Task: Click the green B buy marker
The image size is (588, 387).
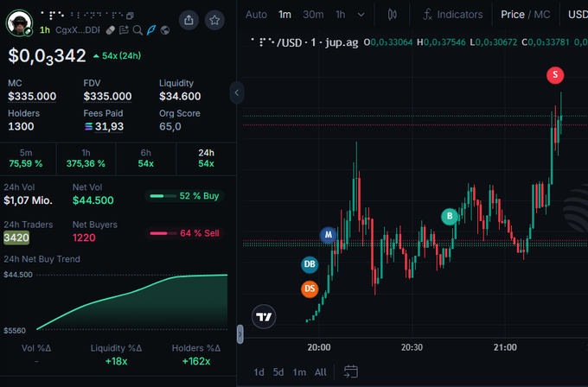Action: 450,216
